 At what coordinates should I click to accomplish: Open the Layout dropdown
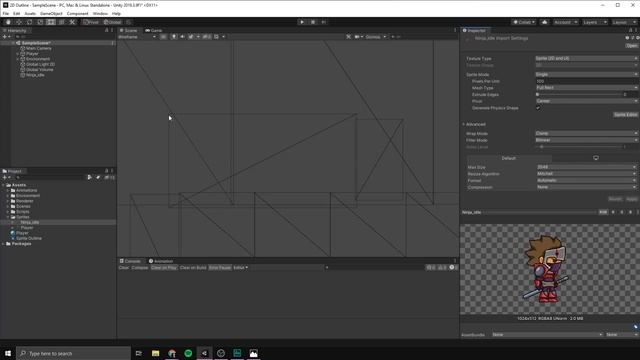point(624,22)
